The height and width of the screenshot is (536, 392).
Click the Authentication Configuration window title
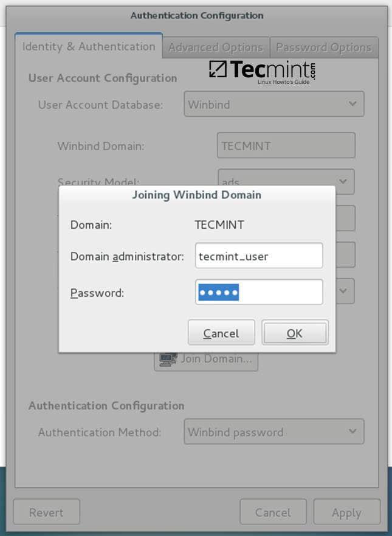(x=196, y=15)
